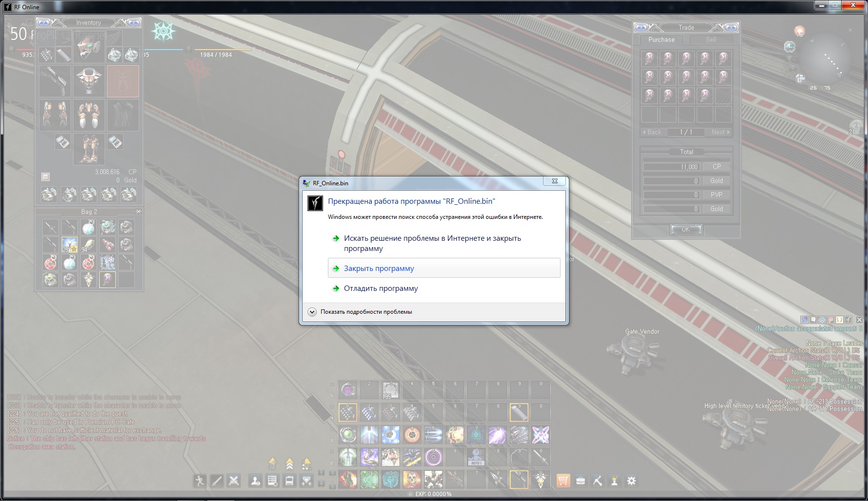
Task: Select the equipped helmet in Inventory
Action: click(89, 47)
